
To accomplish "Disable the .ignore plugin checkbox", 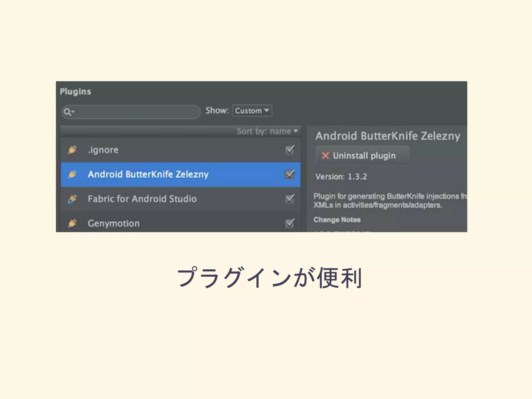I will [290, 150].
